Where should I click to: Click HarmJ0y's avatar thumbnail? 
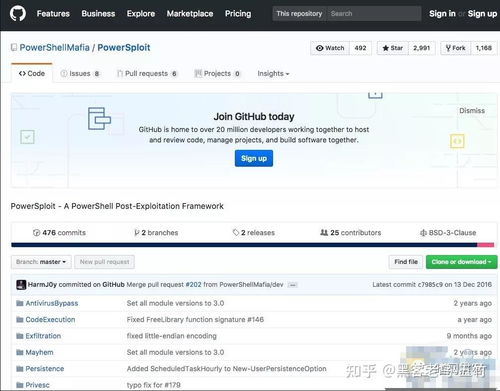21,285
